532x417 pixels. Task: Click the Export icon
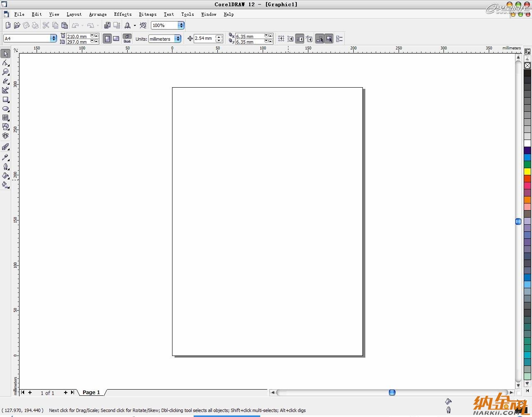tap(117, 25)
